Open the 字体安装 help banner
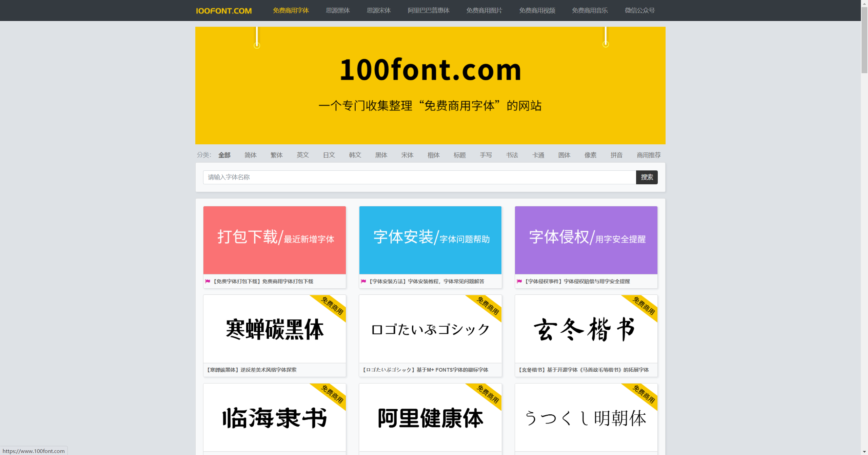Viewport: 868px width, 455px height. pyautogui.click(x=430, y=240)
